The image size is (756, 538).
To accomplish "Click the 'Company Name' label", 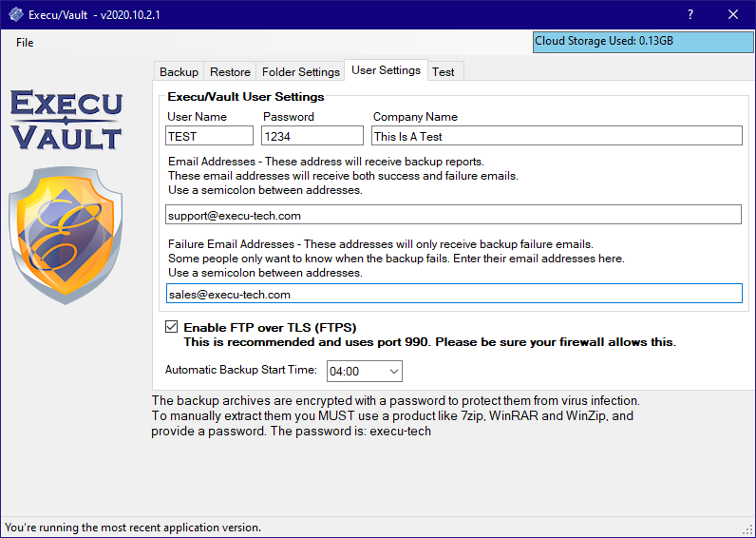I will tap(415, 117).
